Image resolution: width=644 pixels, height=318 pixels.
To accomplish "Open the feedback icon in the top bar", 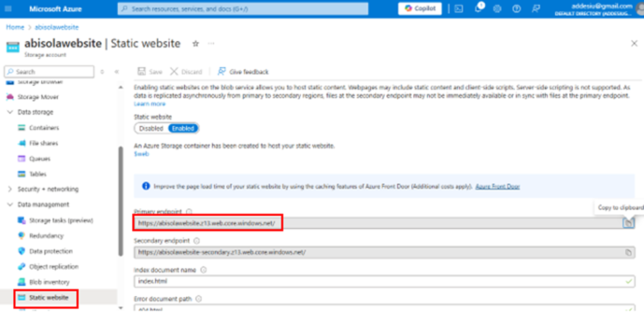I will pos(536,9).
